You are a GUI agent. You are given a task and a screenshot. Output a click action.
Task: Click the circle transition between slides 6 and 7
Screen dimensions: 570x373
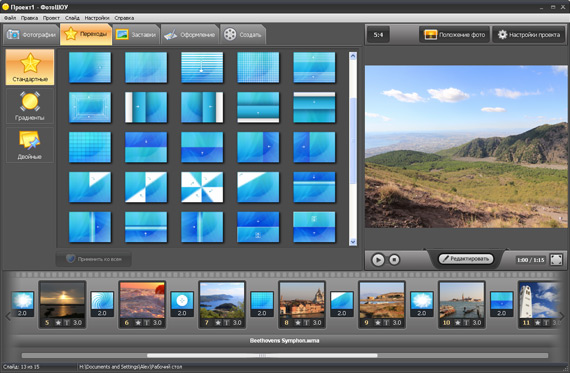182,304
